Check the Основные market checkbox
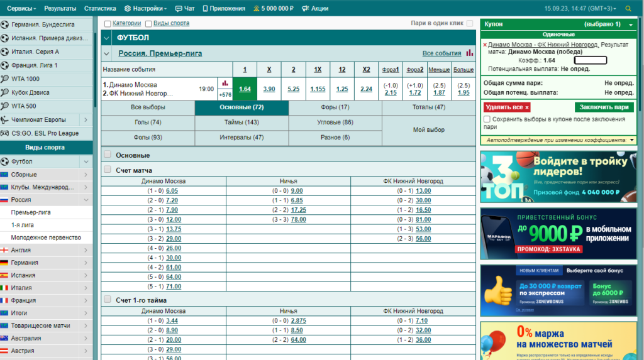 (108, 155)
